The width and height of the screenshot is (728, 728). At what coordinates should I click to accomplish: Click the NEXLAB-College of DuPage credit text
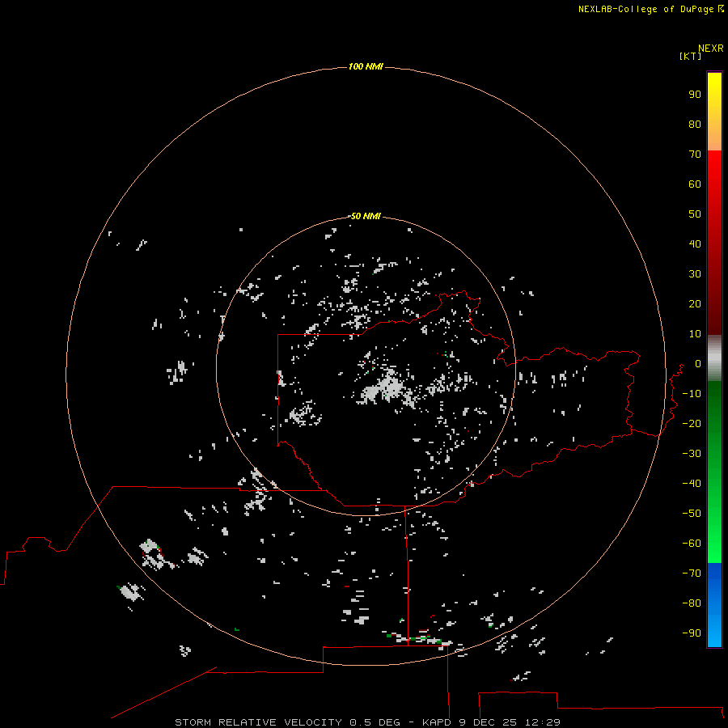point(645,9)
